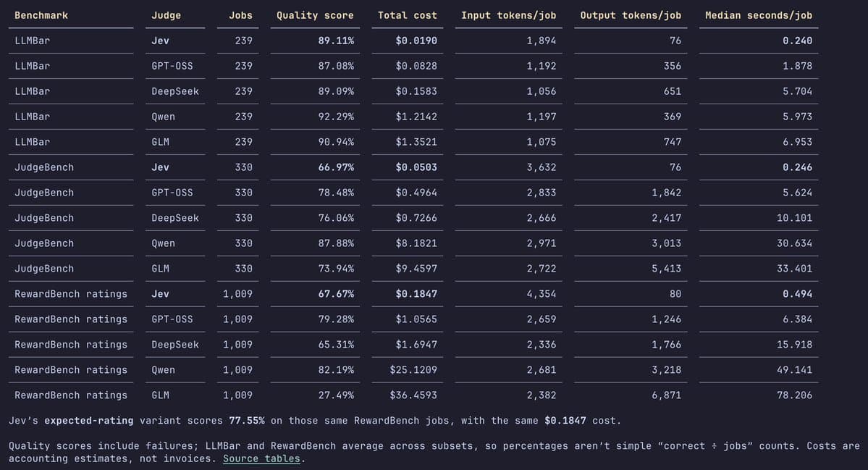
Task: Select the 0.240 median seconds cell
Action: point(798,41)
